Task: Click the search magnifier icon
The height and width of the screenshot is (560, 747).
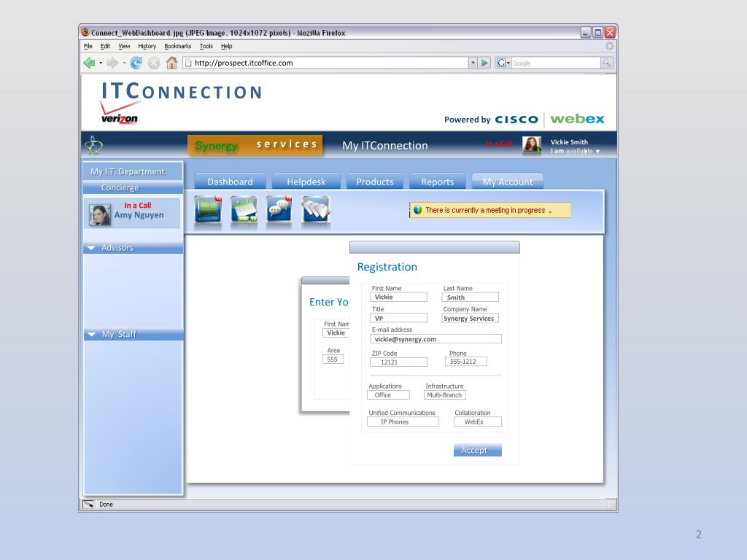Action: coord(607,63)
